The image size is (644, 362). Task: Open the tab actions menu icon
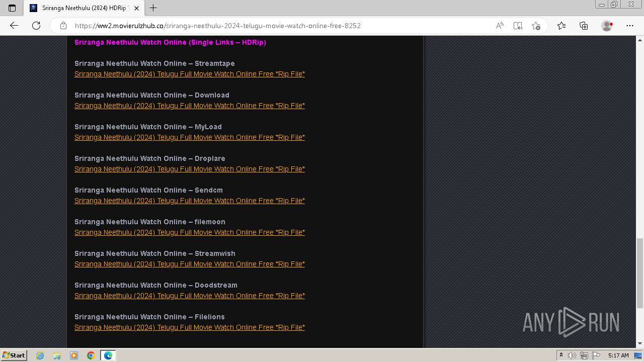click(x=12, y=8)
